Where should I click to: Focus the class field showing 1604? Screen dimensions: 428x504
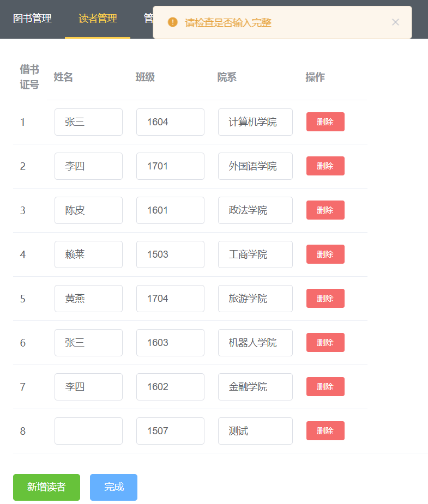click(170, 122)
